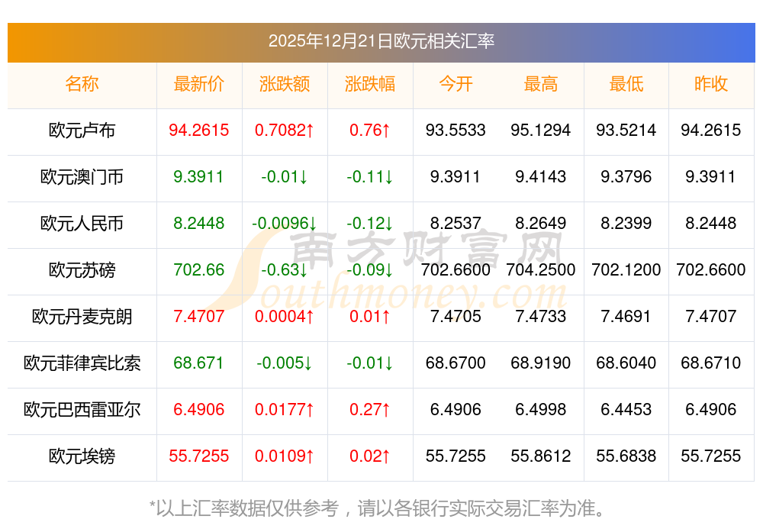Screen dimensions: 763x532
Task: Click change amount 0.0004↑
Action: 284,317
